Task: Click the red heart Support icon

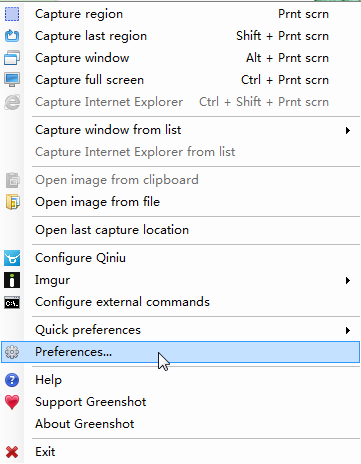Action: [x=12, y=402]
